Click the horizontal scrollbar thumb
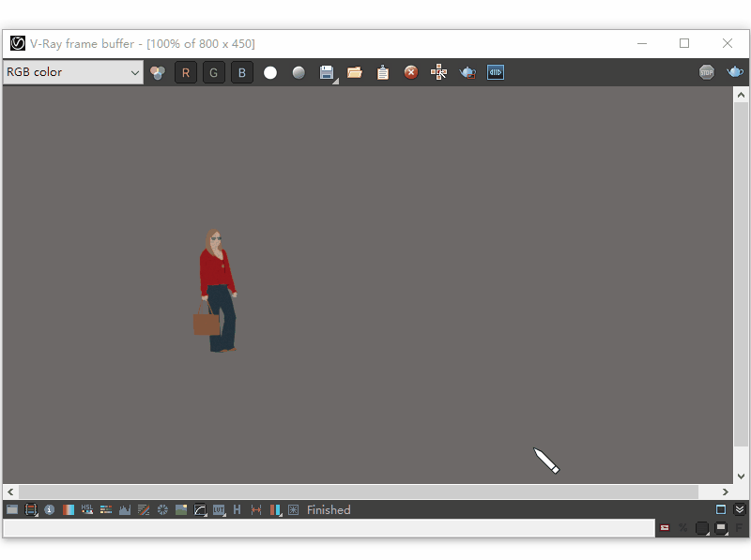Image resolution: width=751 pixels, height=560 pixels. tap(359, 492)
